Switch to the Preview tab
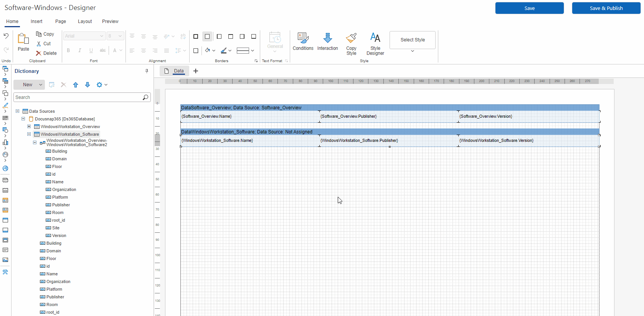644x316 pixels. pos(110,21)
